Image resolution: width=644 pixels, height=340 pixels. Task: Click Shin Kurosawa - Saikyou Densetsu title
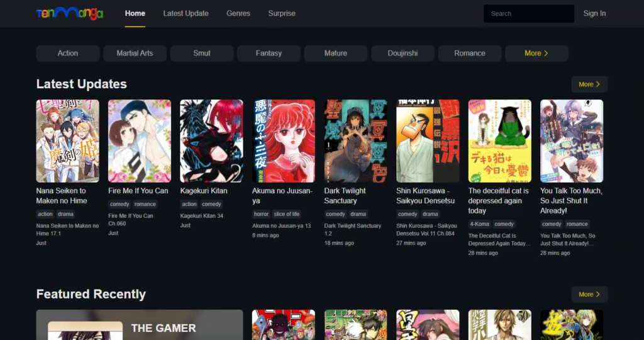(x=426, y=196)
